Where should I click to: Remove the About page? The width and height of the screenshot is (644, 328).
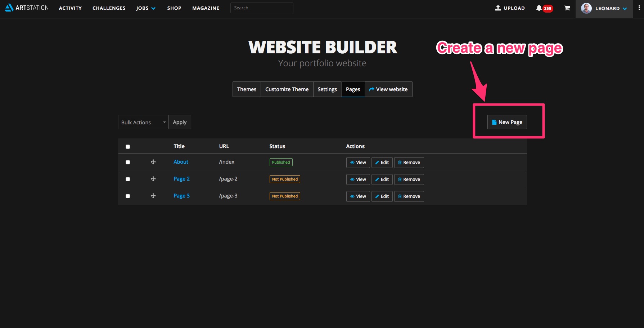pyautogui.click(x=409, y=163)
